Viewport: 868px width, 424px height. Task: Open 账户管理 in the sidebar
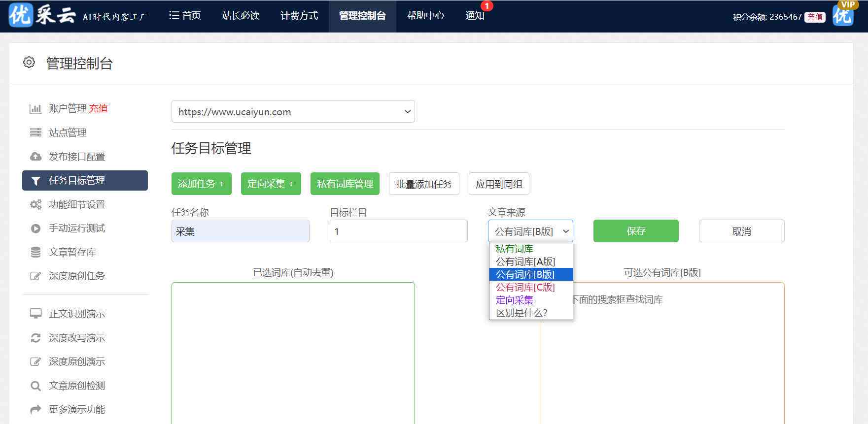pyautogui.click(x=68, y=108)
